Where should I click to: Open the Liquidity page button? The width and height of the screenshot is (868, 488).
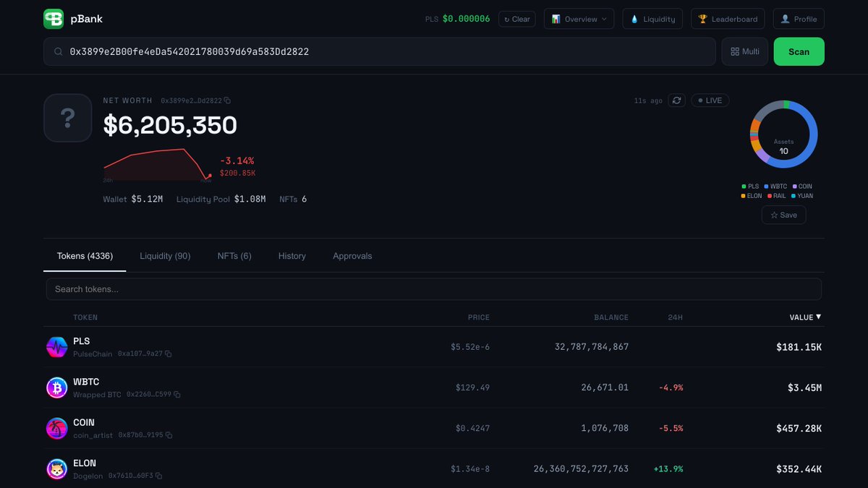[652, 19]
